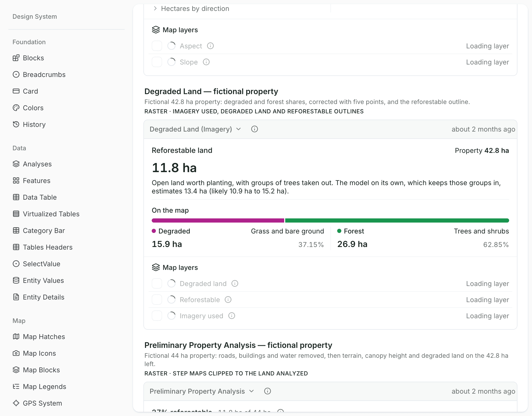Open info icon beside Preliminary Property Analysis header
The height and width of the screenshot is (416, 532).
[268, 391]
